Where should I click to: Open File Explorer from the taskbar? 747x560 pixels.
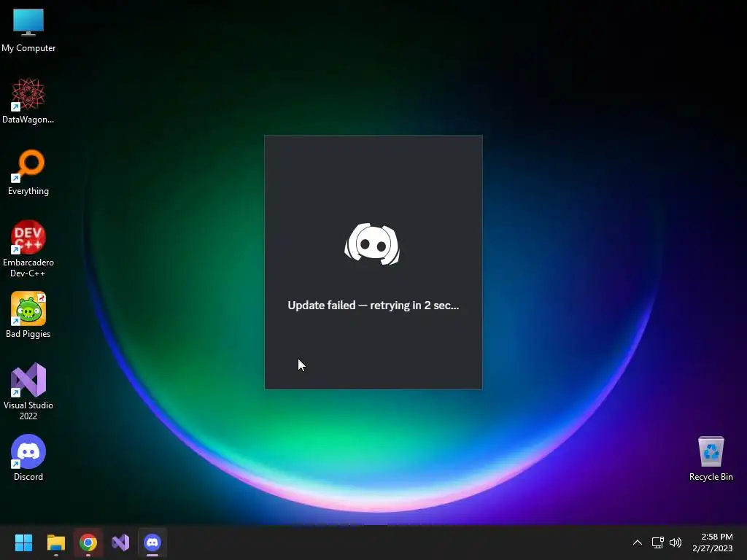click(55, 542)
